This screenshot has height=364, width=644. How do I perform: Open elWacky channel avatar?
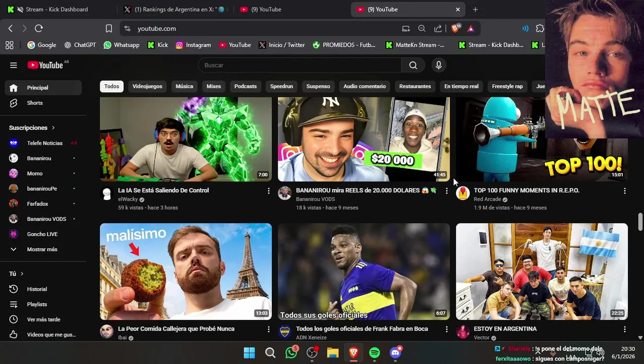pyautogui.click(x=107, y=194)
